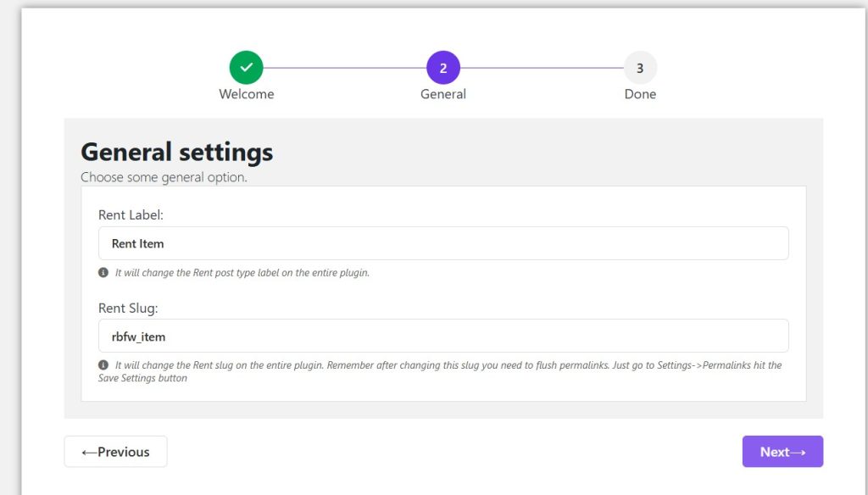Click the progress line between Welcome and General
Screen dimensions: 868x495
point(344,68)
